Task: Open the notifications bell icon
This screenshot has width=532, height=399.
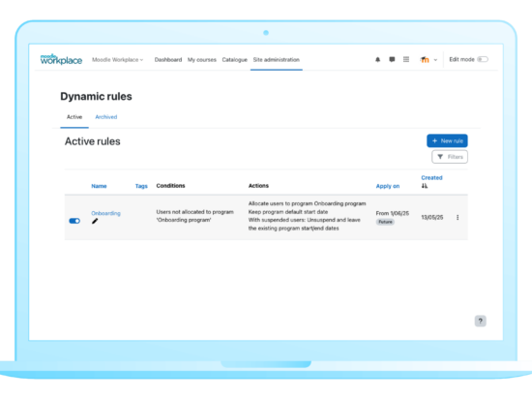Action: coord(377,60)
